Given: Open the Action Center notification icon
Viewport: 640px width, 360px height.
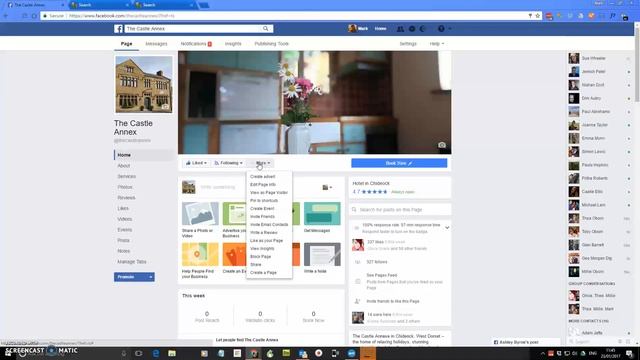Looking at the screenshot, I should [x=629, y=353].
